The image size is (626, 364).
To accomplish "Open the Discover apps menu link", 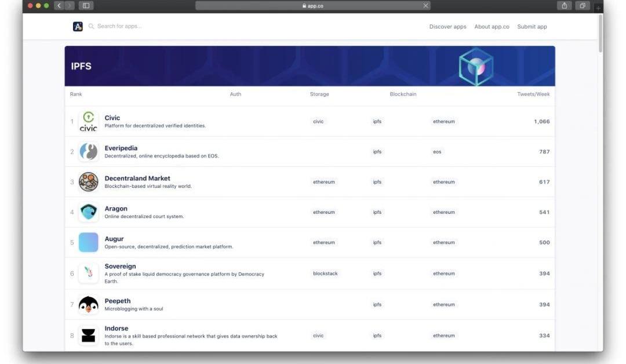I will click(447, 27).
